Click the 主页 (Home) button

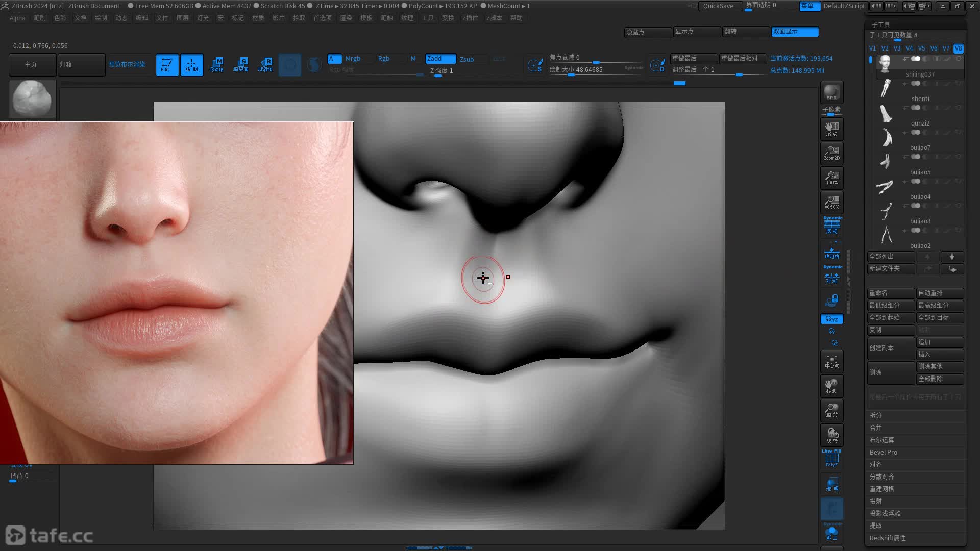[32, 65]
